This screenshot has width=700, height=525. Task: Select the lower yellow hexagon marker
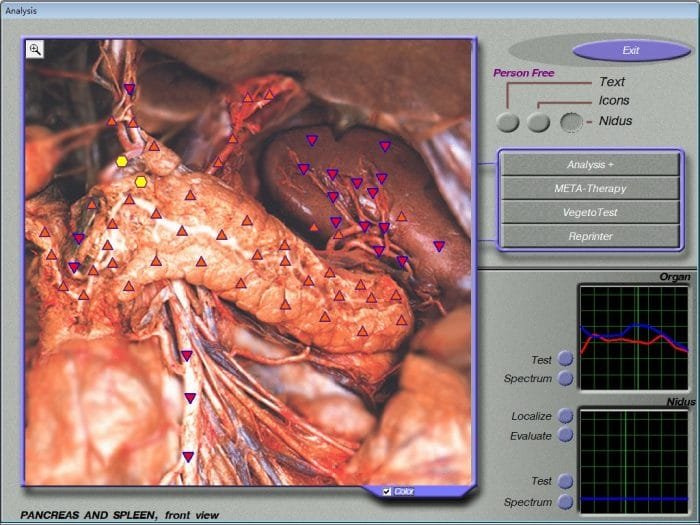tap(141, 182)
